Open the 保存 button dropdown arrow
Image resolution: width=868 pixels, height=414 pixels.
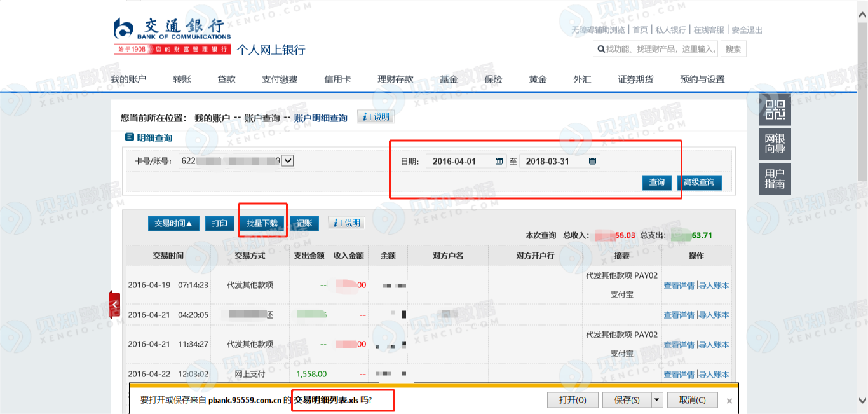[657, 400]
